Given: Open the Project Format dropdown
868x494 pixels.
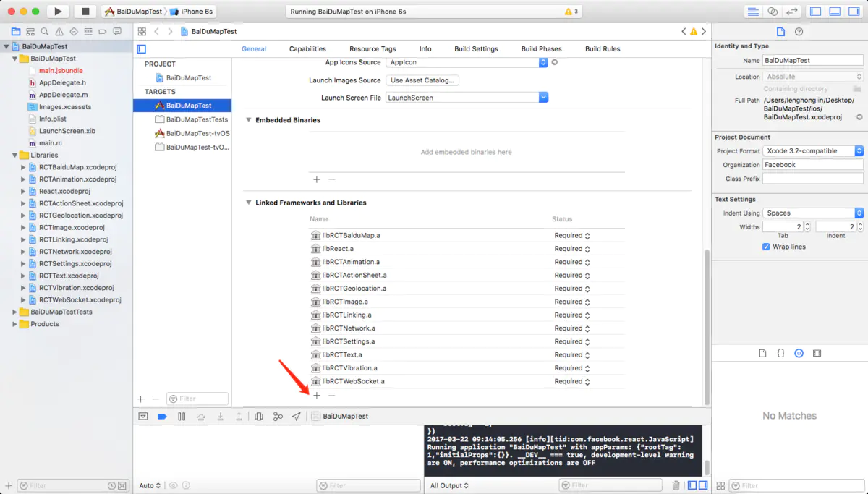Looking at the screenshot, I should point(814,151).
